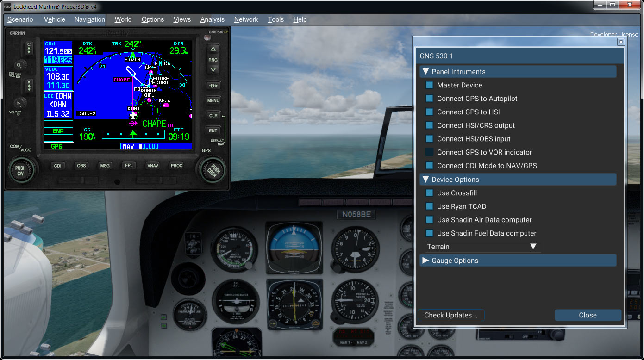This screenshot has width=644, height=360.
Task: Select standby COM frequency 119.025
Action: 58,60
